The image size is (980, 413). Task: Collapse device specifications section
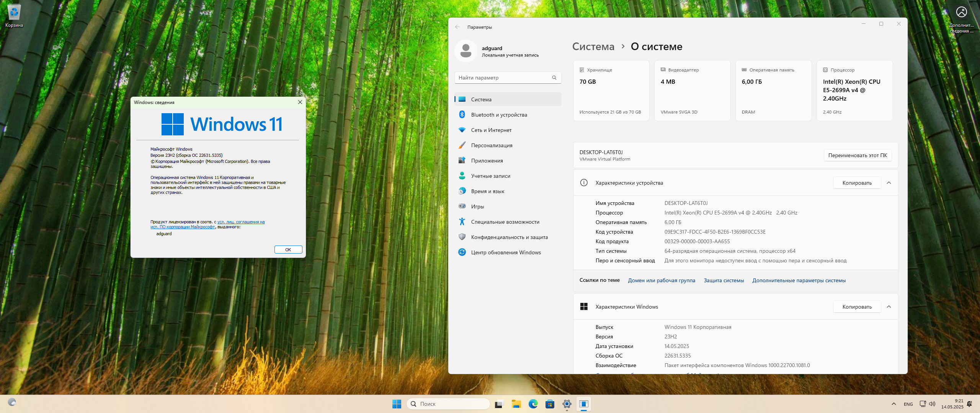(x=889, y=183)
